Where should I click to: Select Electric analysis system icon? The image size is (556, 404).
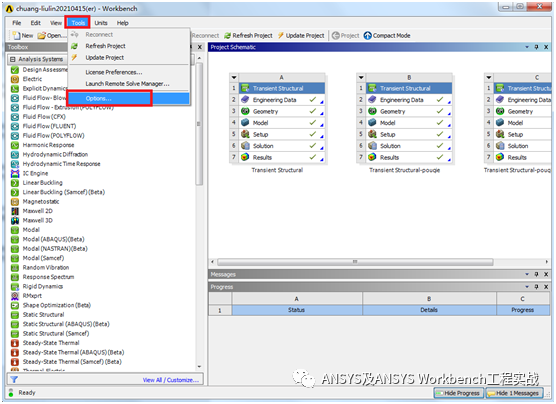coord(15,79)
